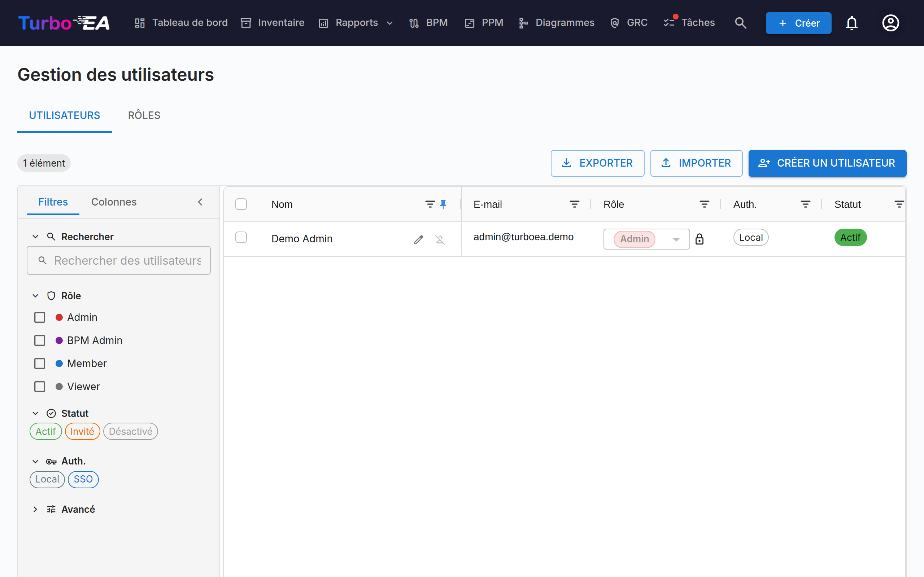This screenshot has width=924, height=577.
Task: Click the EXPORTER button
Action: [597, 163]
